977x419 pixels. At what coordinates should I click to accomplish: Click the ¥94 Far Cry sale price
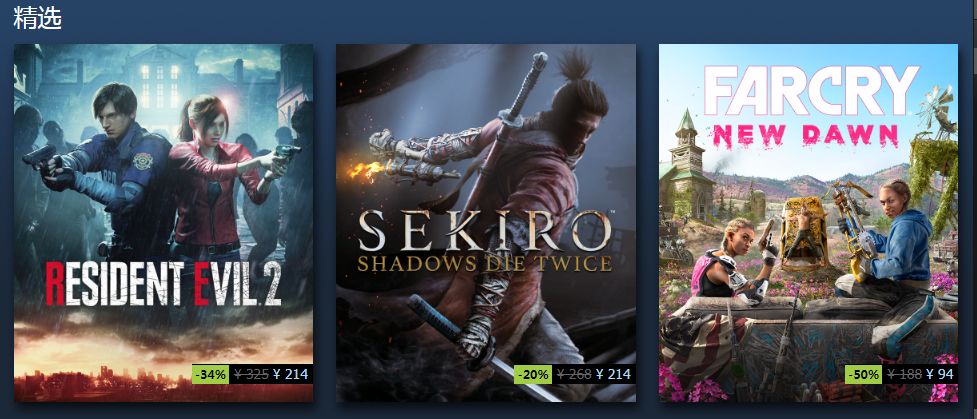(x=940, y=374)
